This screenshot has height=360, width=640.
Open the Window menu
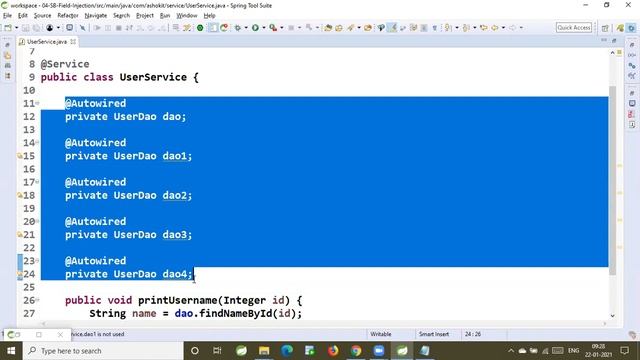point(187,16)
